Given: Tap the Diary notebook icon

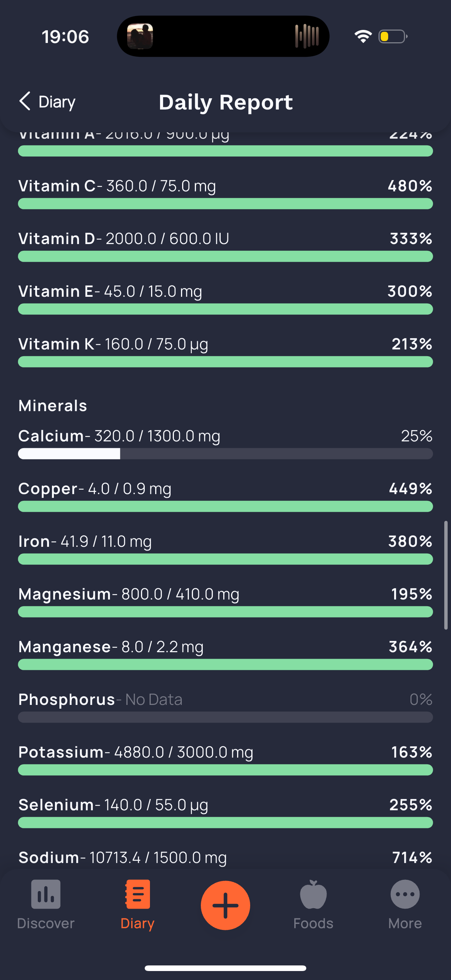Looking at the screenshot, I should tap(137, 894).
